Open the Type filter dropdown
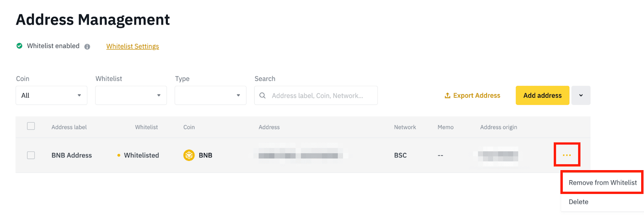This screenshot has height=222, width=644. (211, 96)
